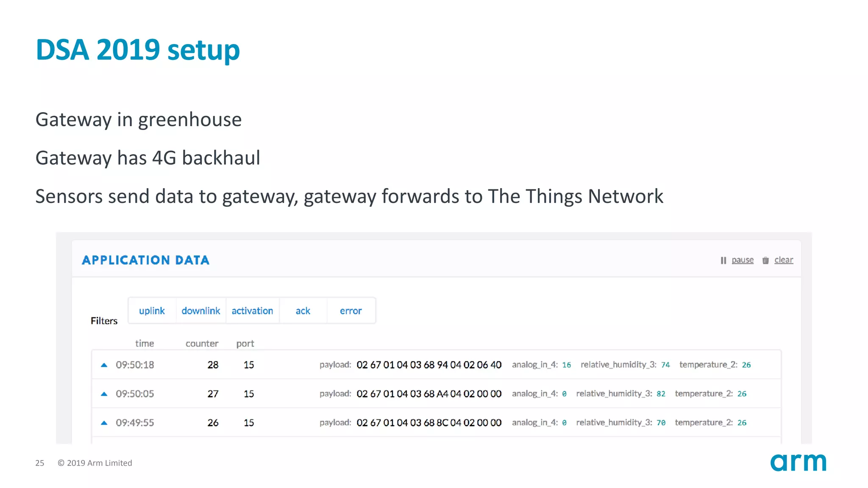Toggle the activation filter
The height and width of the screenshot is (488, 868).
[252, 311]
